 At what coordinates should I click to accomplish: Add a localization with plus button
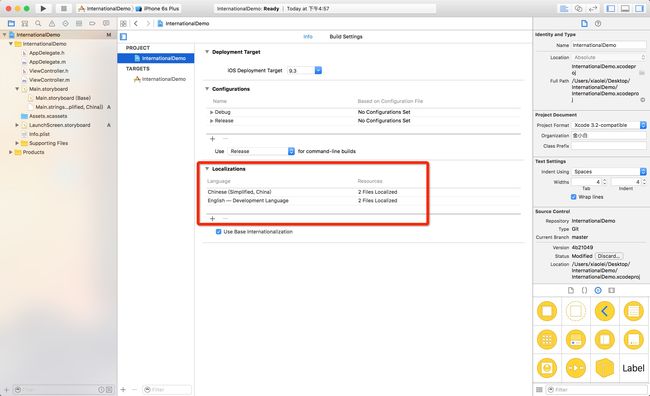tap(212, 219)
